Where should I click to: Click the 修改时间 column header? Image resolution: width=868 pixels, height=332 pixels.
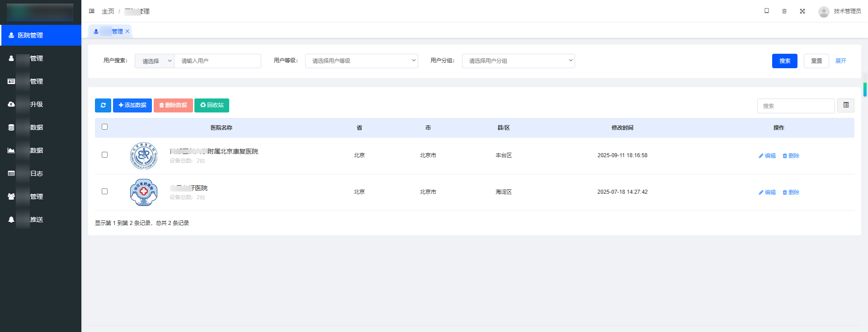tap(623, 128)
